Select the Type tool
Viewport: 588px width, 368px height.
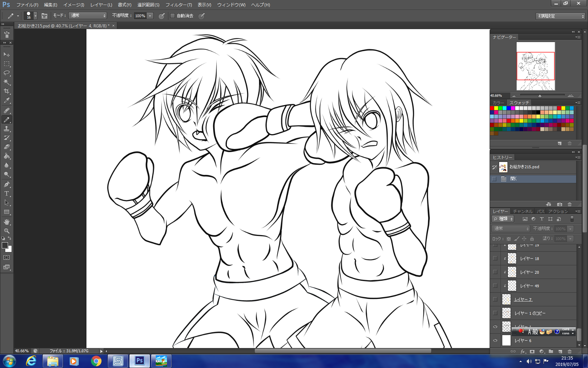click(7, 193)
